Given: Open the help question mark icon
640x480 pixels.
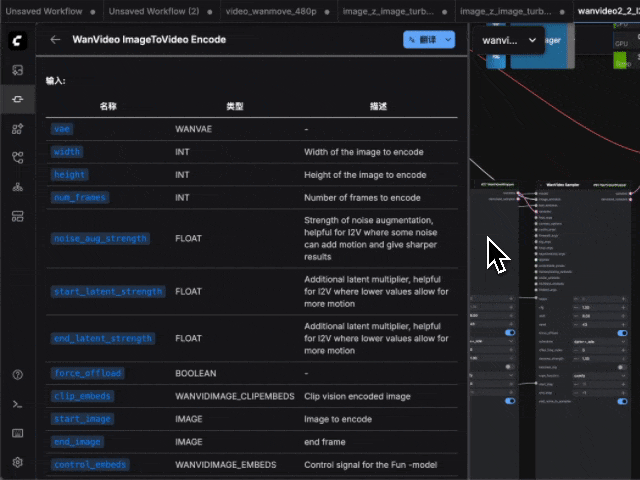Looking at the screenshot, I should (18, 375).
